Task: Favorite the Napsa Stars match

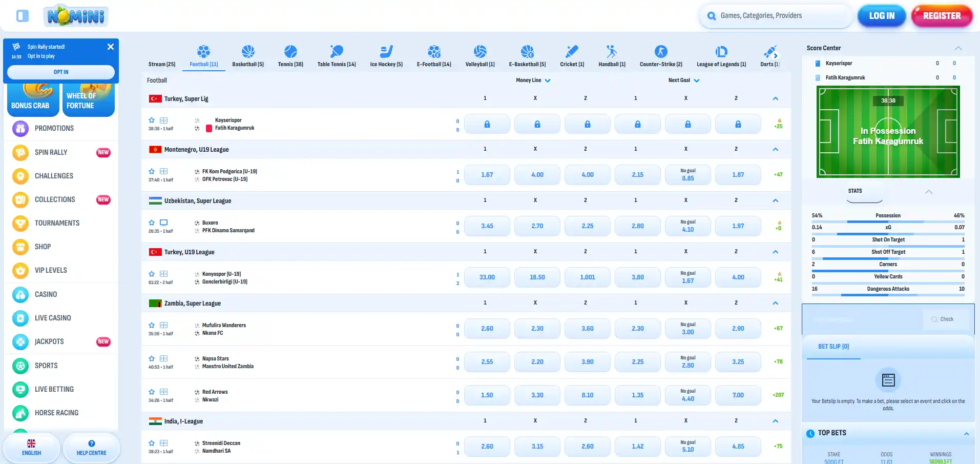Action: click(x=152, y=358)
